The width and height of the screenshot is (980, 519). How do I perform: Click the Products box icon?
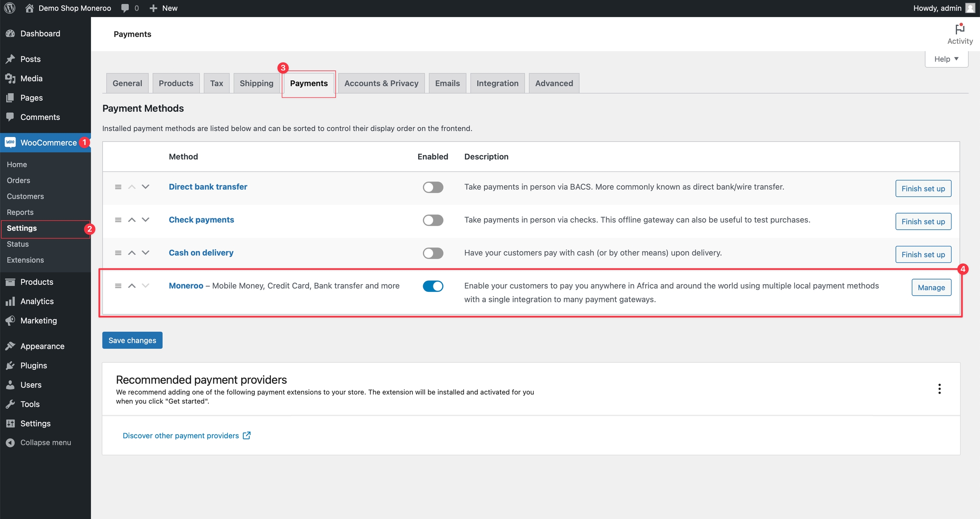(11, 282)
